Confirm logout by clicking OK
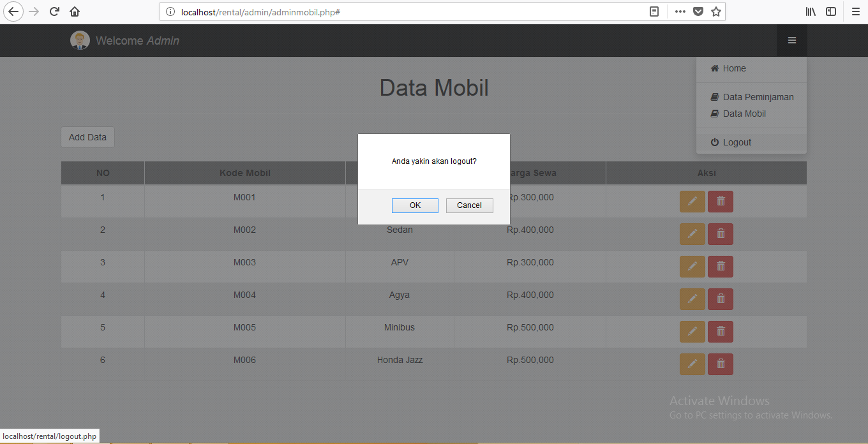Image resolution: width=868 pixels, height=444 pixels. pos(415,205)
